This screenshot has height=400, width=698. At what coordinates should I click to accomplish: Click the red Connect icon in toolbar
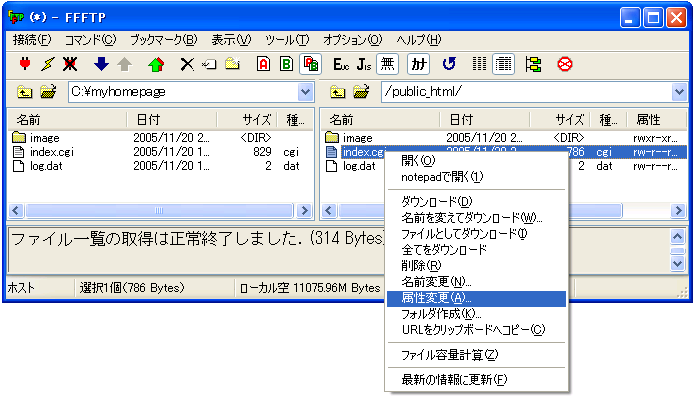(25, 64)
